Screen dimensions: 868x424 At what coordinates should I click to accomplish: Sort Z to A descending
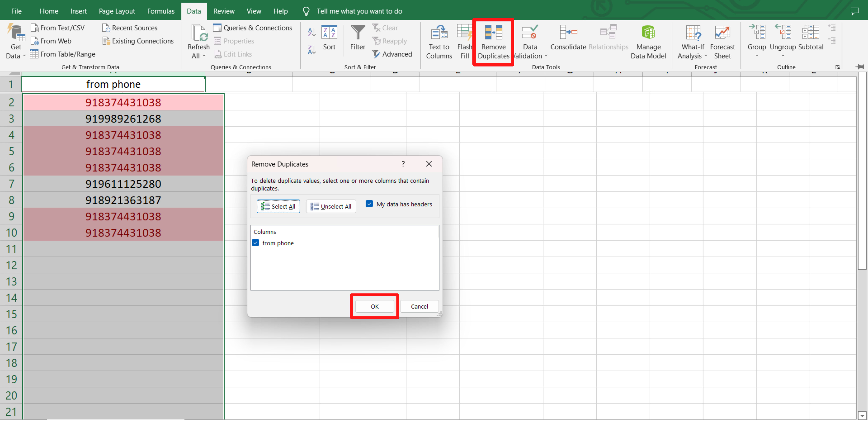[312, 50]
